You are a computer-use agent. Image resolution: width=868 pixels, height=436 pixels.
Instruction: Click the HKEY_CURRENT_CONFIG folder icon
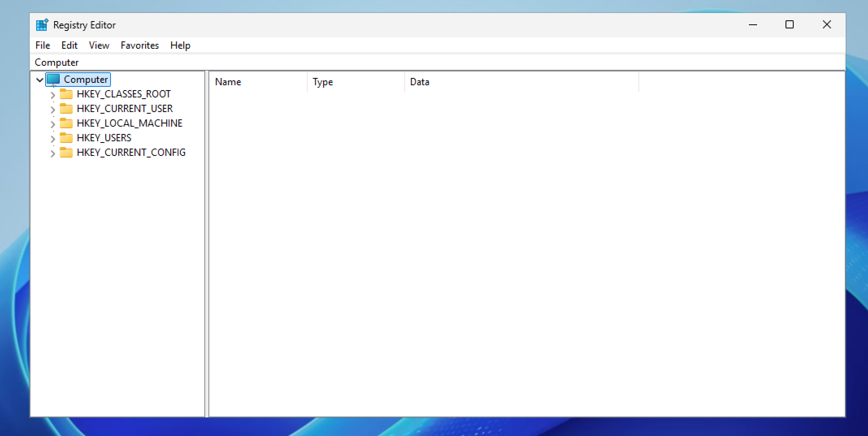pos(66,152)
